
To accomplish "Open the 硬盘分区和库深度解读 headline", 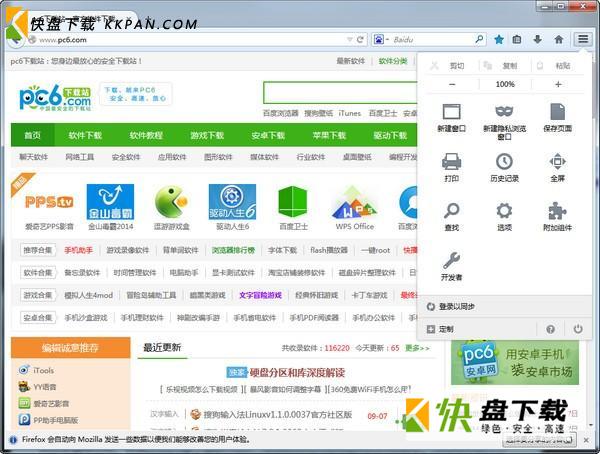I will (x=297, y=372).
